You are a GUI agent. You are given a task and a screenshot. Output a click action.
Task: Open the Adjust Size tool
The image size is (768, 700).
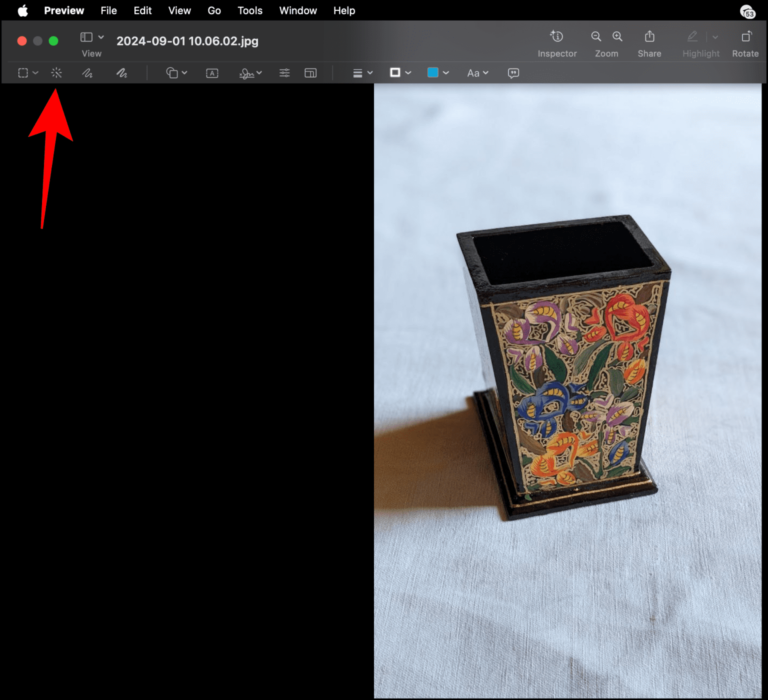[x=310, y=73]
